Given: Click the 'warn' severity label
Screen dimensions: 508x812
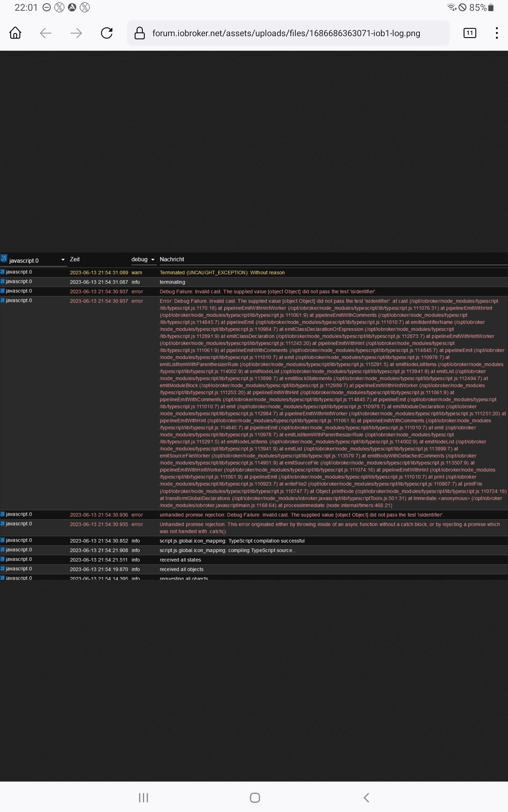Looking at the screenshot, I should click(137, 272).
